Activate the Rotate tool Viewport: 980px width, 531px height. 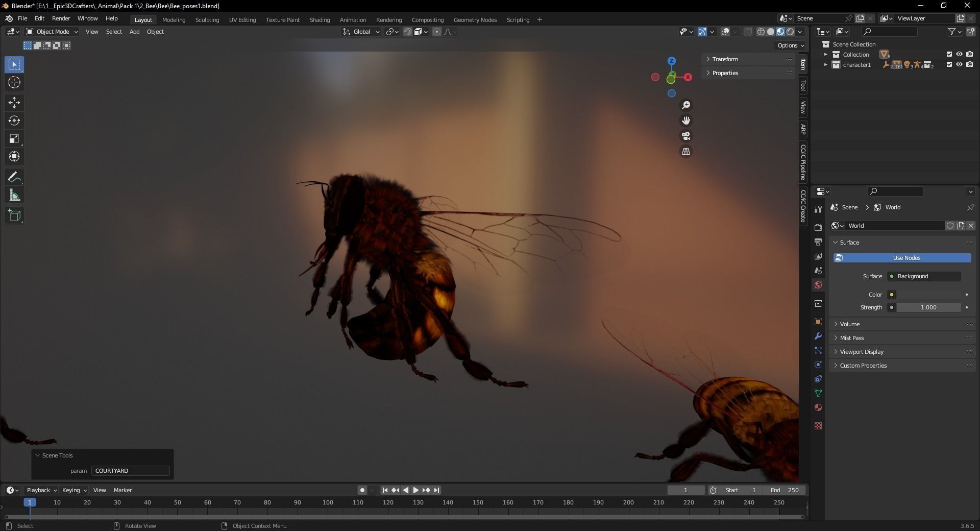coord(14,120)
